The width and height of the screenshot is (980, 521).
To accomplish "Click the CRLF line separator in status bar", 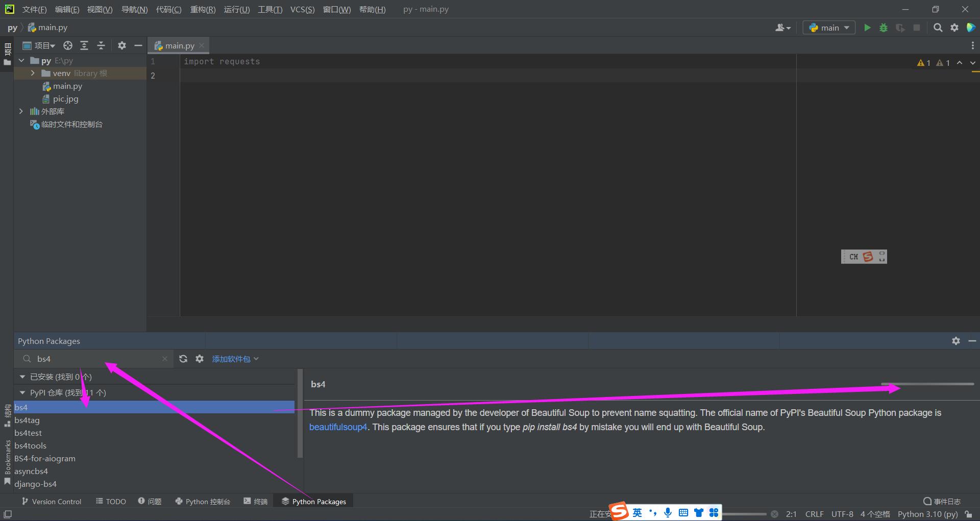I will click(x=815, y=514).
